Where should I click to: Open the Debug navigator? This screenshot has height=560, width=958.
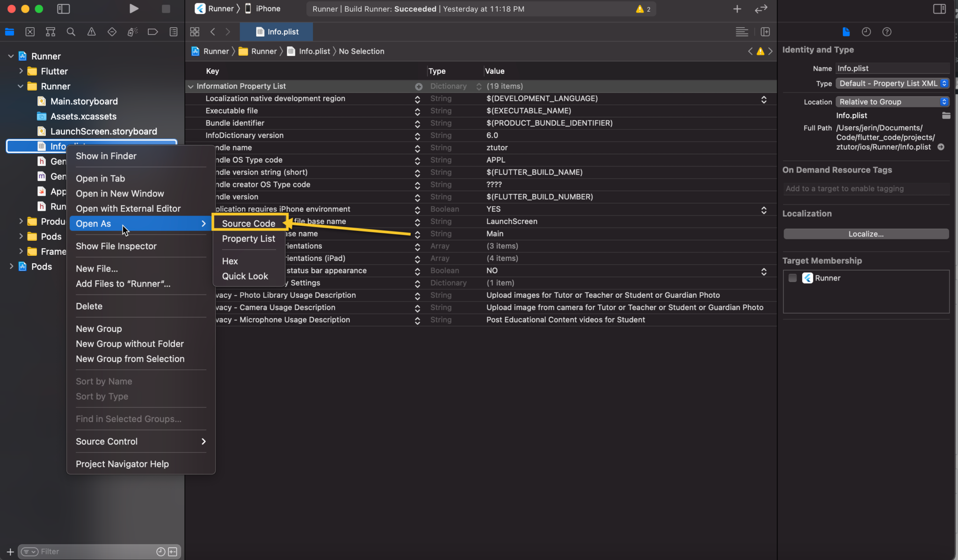[x=132, y=32]
